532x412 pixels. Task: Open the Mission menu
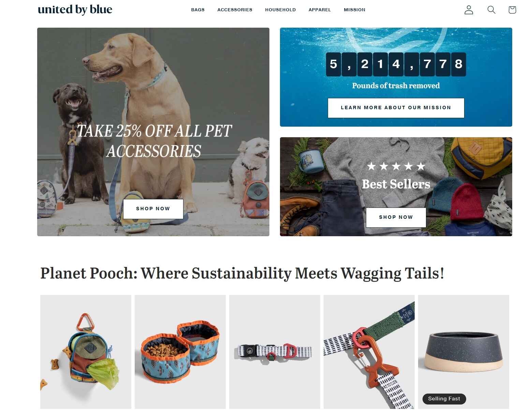coord(354,10)
